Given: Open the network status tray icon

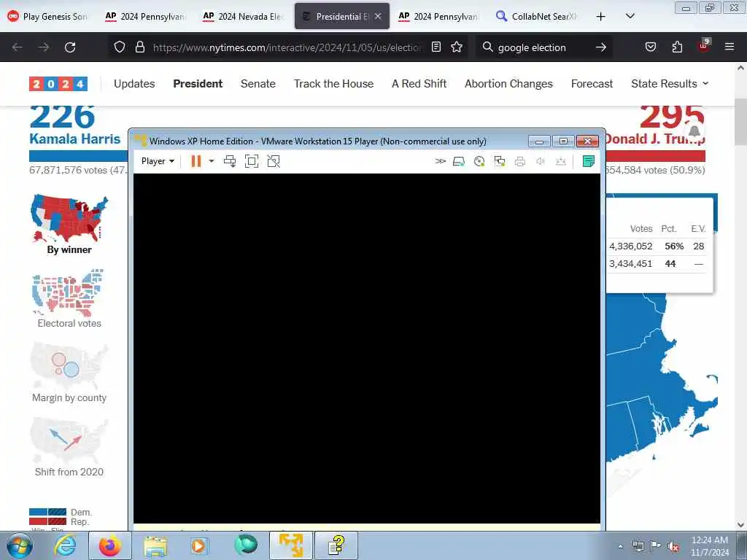Looking at the screenshot, I should [638, 547].
